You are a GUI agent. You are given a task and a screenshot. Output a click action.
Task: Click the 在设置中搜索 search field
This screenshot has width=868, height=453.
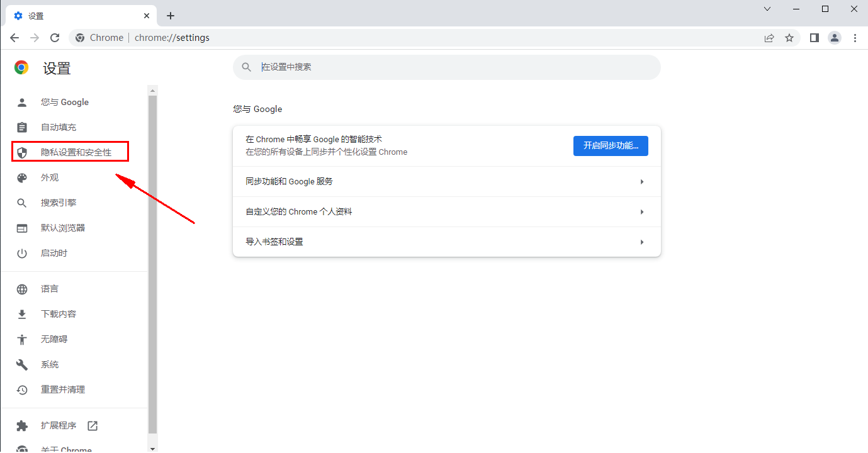pyautogui.click(x=447, y=67)
